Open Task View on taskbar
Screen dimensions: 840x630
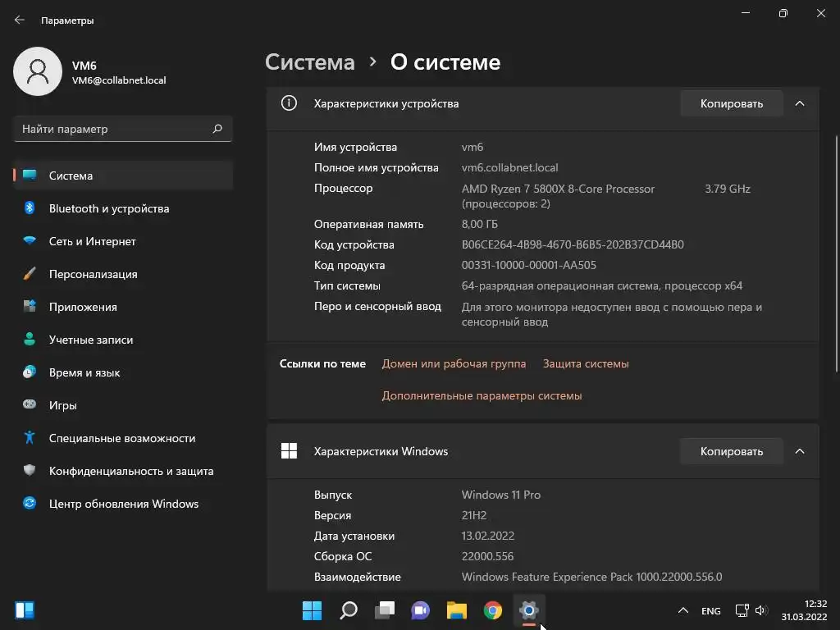coord(385,609)
